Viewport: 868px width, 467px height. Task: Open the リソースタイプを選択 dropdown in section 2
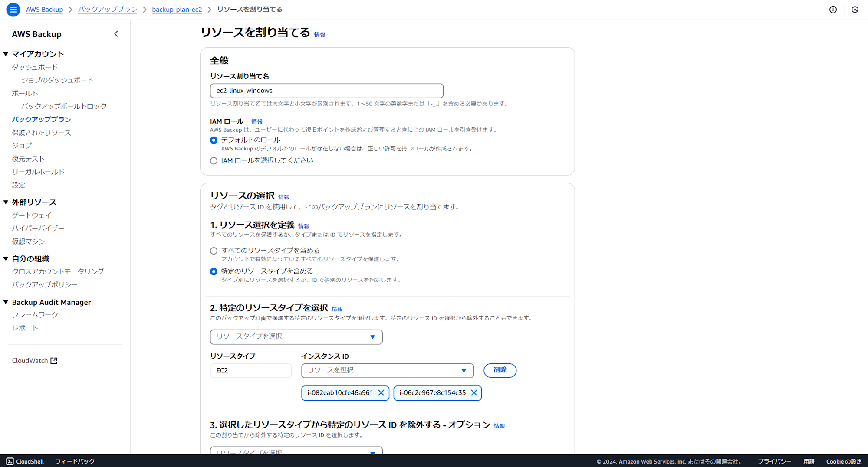click(296, 337)
